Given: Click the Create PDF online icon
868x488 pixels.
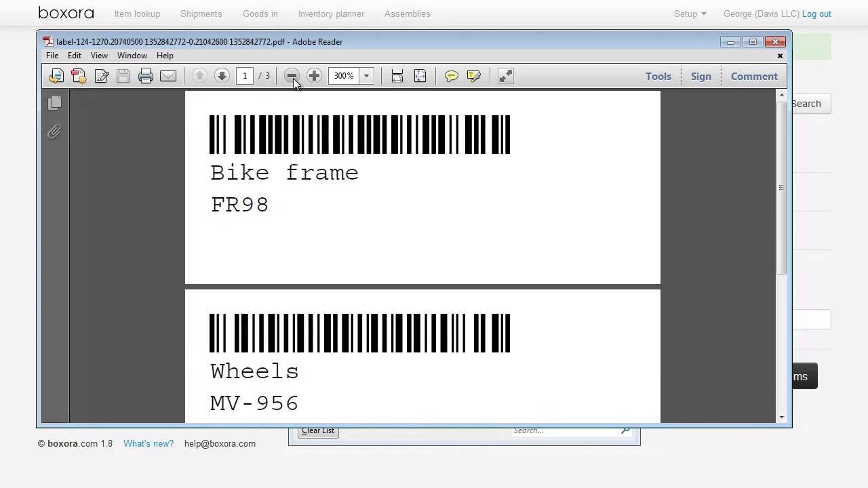Looking at the screenshot, I should pos(79,76).
